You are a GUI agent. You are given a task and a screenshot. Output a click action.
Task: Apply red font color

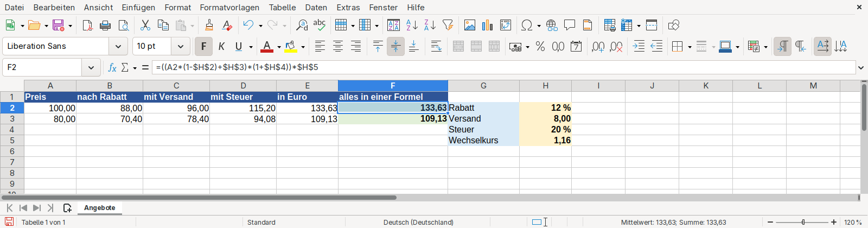click(x=267, y=47)
